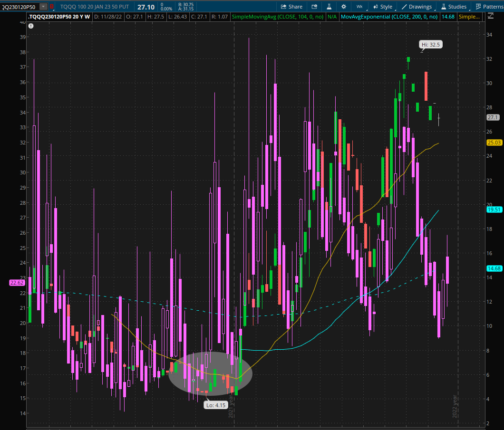Open the symbol dropdown arrow
The image size is (504, 430).
43,7
